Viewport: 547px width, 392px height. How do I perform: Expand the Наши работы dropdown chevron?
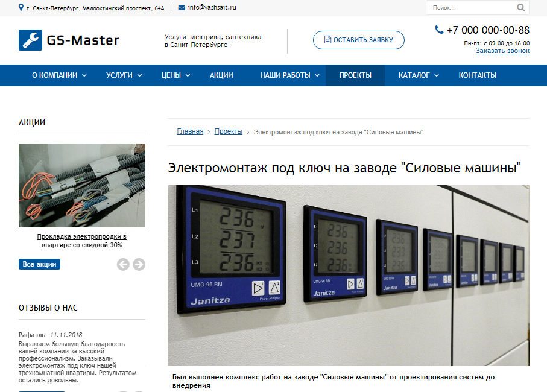[317, 75]
